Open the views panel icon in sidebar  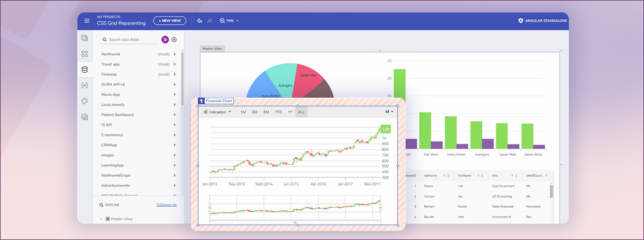coord(85,38)
